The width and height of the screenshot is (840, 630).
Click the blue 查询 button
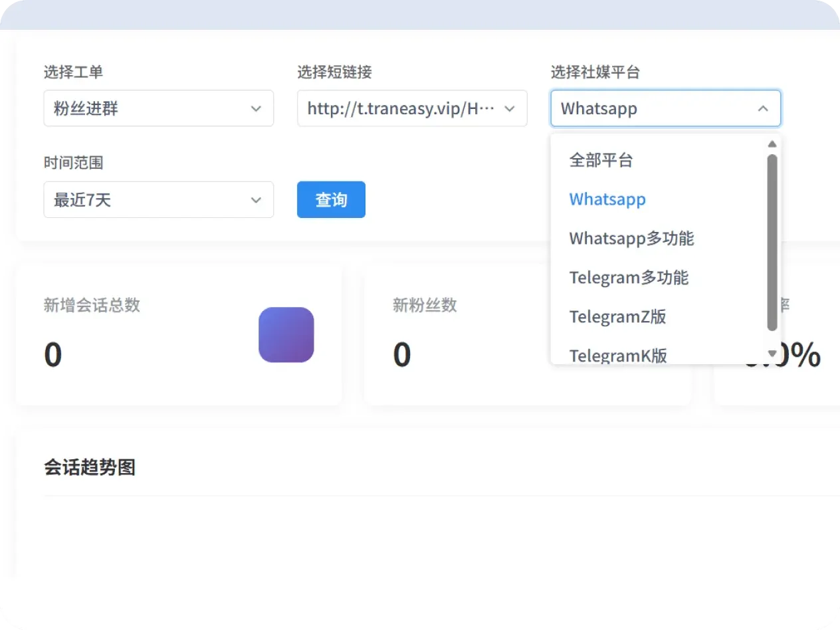click(x=331, y=199)
